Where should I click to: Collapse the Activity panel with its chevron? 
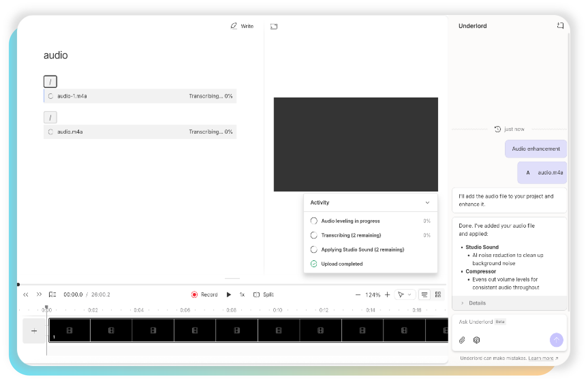tap(428, 202)
